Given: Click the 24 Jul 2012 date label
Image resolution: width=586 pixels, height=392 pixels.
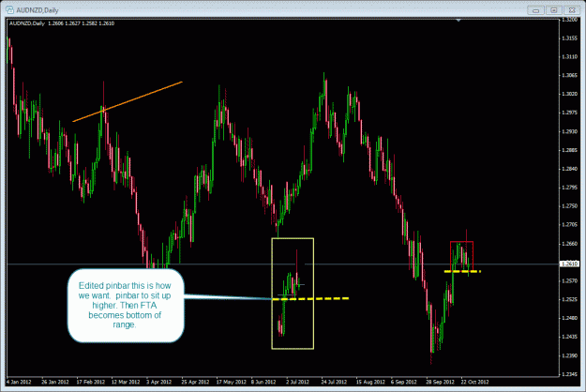Looking at the screenshot, I should pyautogui.click(x=334, y=382).
